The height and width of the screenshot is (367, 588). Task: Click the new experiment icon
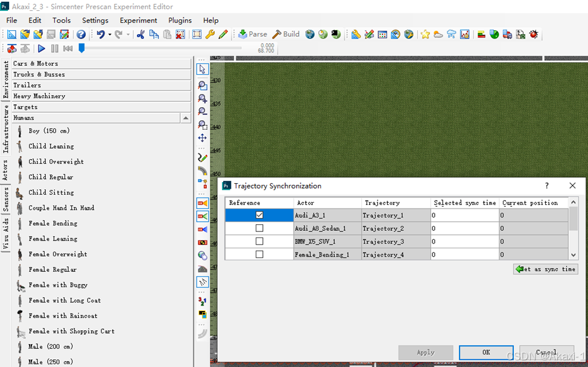point(11,34)
